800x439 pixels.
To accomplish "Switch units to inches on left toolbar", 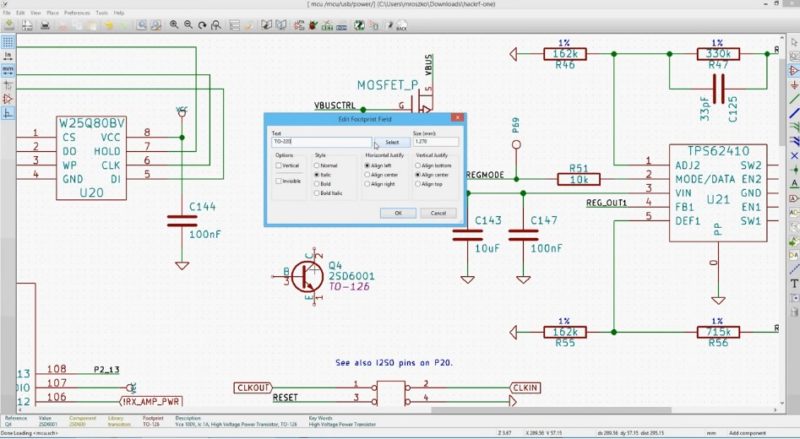I will 8,56.
